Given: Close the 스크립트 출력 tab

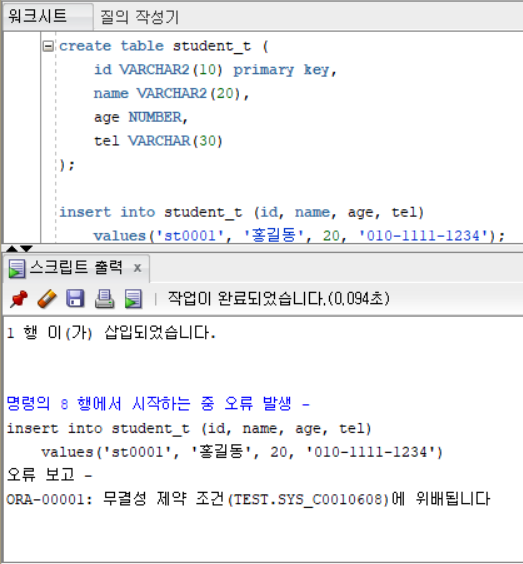Looking at the screenshot, I should pos(137,268).
